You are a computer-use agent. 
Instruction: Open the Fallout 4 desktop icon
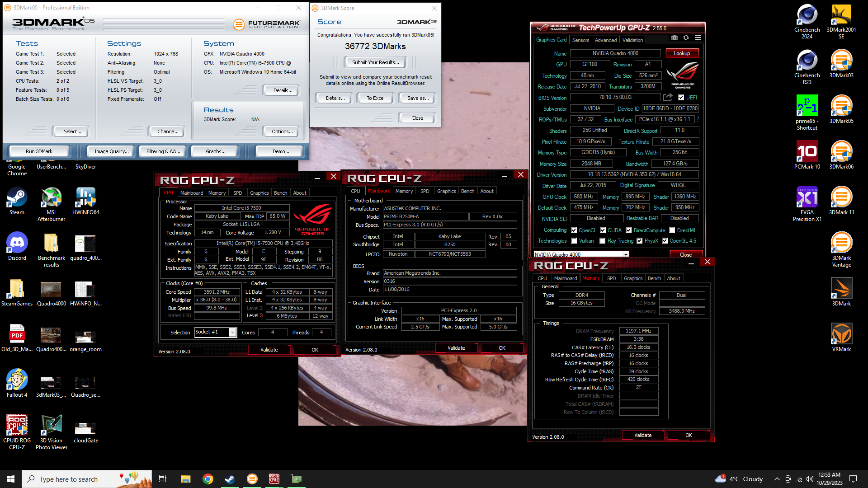tap(17, 384)
